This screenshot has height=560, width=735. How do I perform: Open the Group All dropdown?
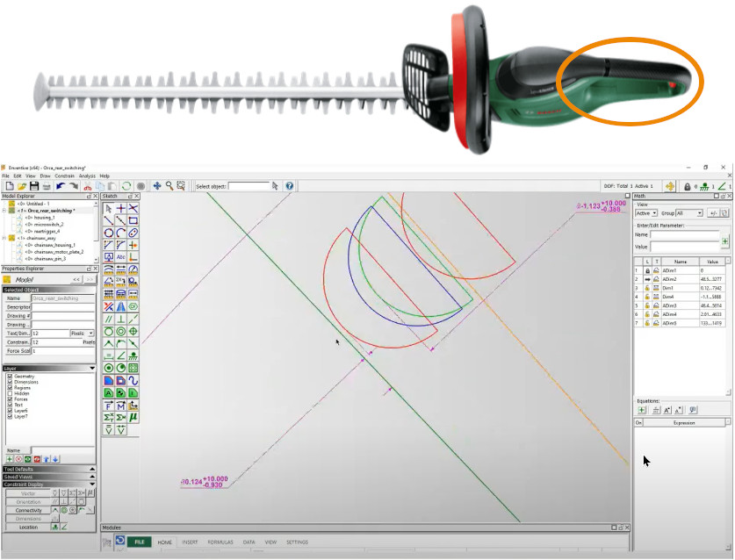[689, 213]
